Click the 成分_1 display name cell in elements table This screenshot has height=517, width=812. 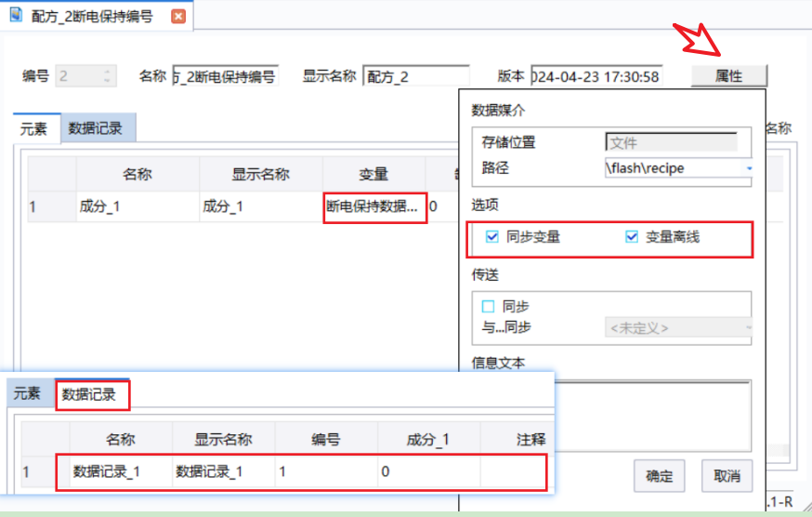pyautogui.click(x=261, y=206)
